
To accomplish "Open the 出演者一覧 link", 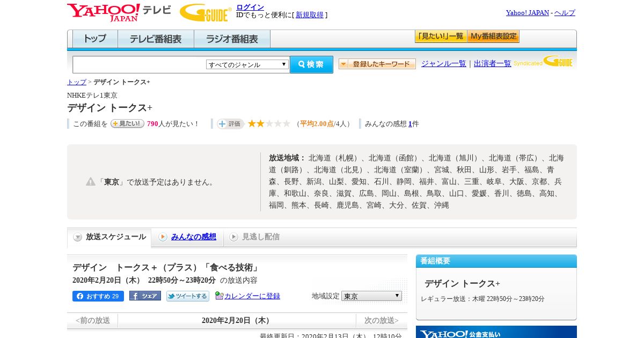I will click(x=493, y=63).
